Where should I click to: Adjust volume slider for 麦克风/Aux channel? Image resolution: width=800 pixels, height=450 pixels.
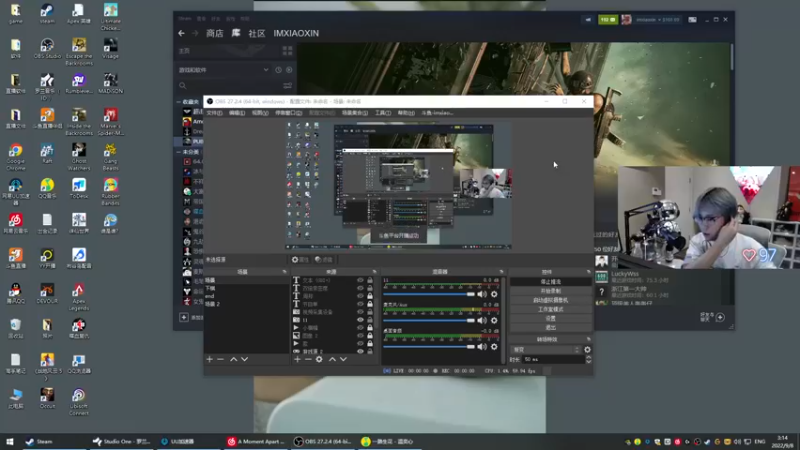coord(429,320)
